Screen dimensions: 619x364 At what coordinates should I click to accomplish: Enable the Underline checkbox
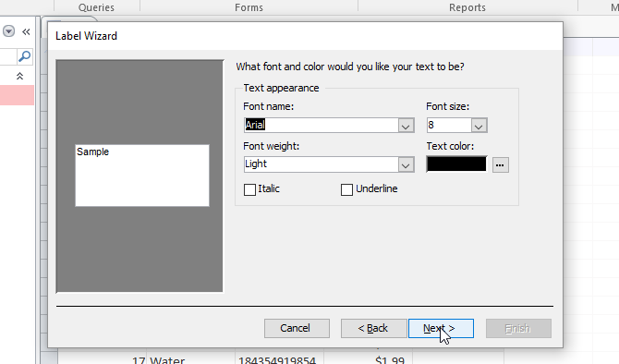[x=346, y=190]
